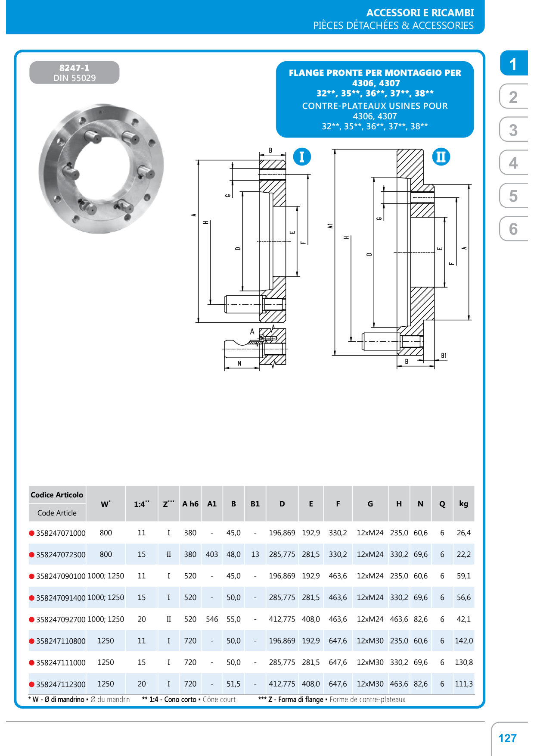This screenshot has height=756, width=534.
Task: Click the 546 value in column A1
Action: [x=212, y=619]
